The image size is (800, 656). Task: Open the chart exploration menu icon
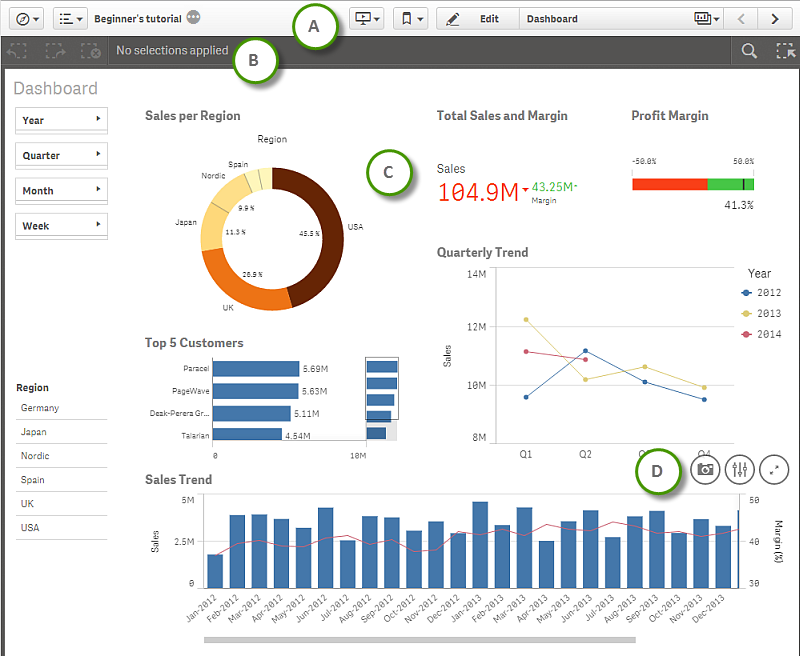(x=740, y=469)
